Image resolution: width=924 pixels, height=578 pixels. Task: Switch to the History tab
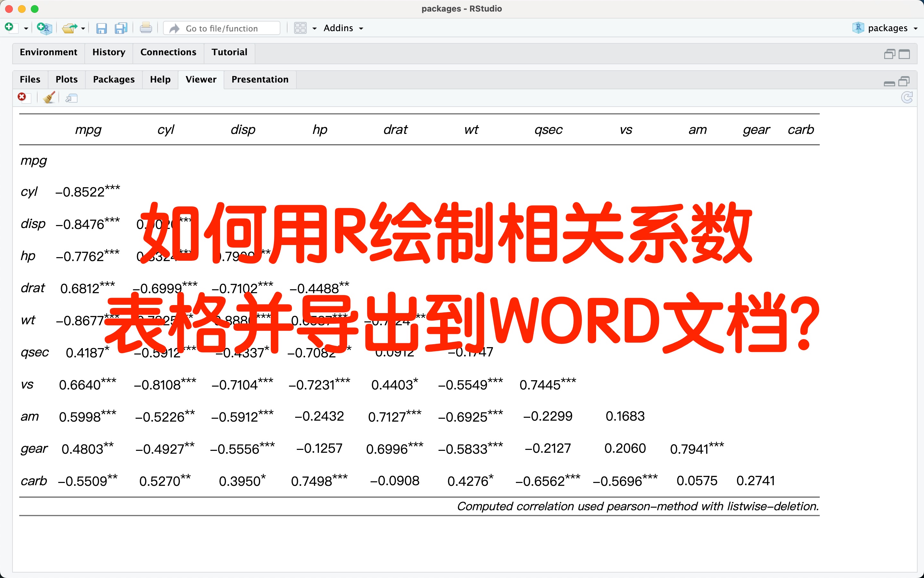(109, 52)
